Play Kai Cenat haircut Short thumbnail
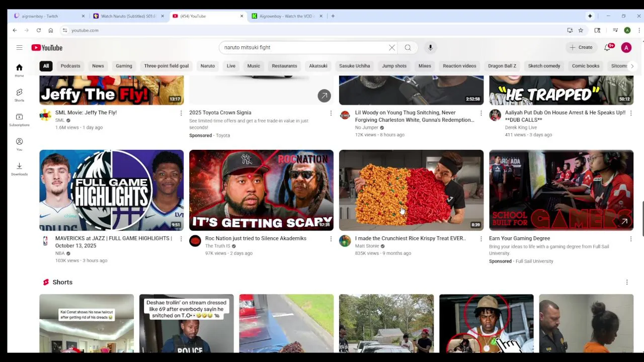The height and width of the screenshot is (362, 644). click(x=87, y=323)
